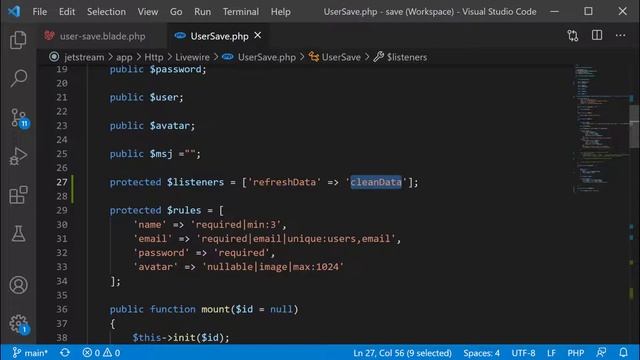Click $user on line 21
Screen dimensions: 640x360
[x=164, y=98]
